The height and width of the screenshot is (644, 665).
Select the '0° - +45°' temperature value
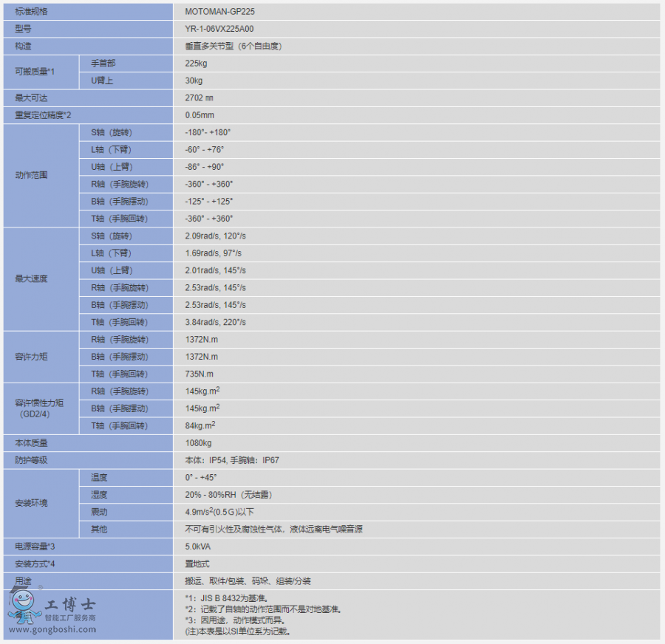click(x=201, y=477)
